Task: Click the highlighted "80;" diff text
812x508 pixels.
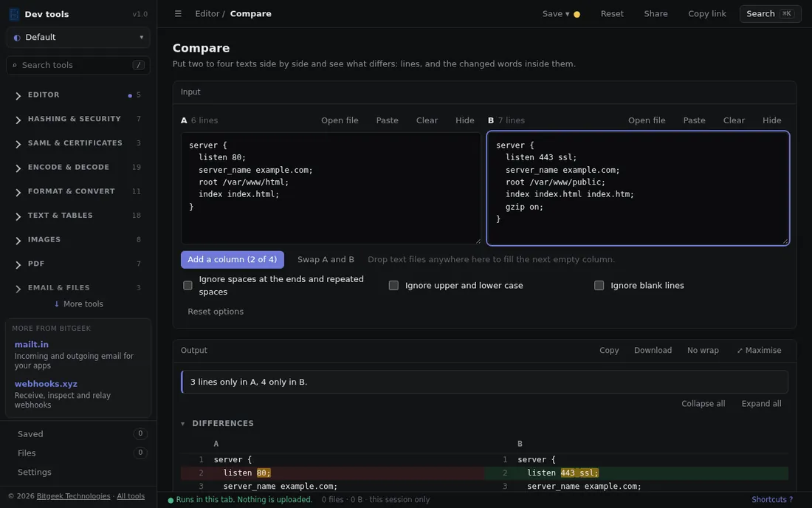Action: pyautogui.click(x=264, y=473)
